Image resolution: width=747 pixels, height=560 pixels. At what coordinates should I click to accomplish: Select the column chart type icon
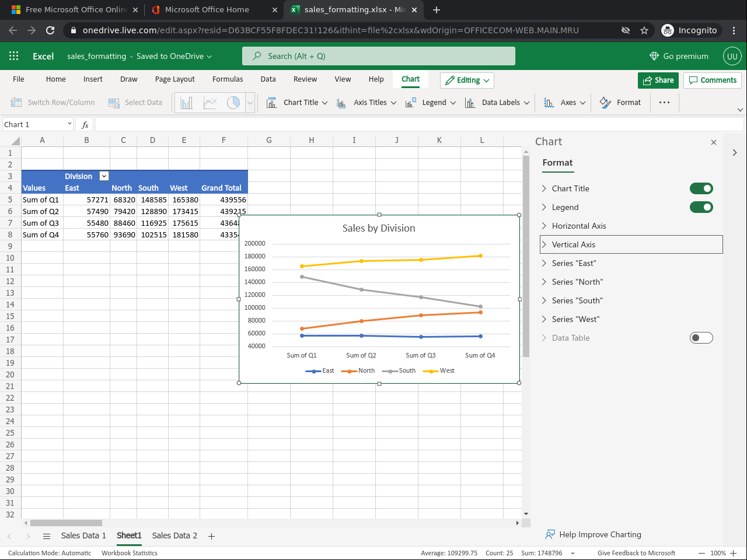(x=187, y=103)
